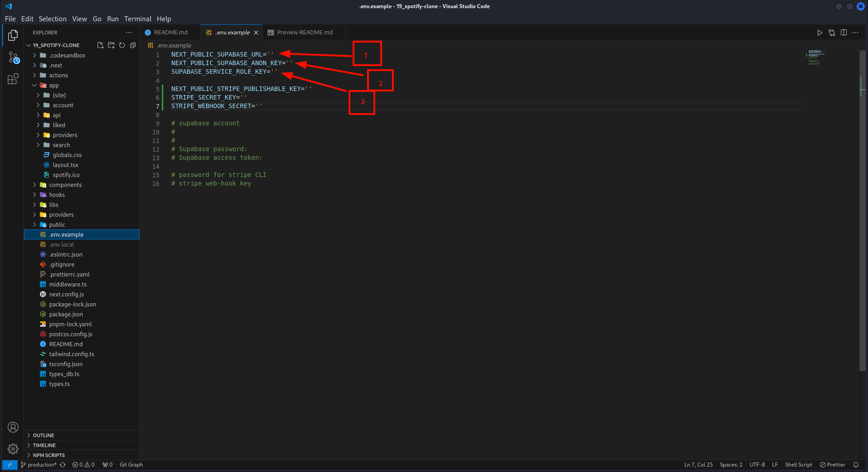Viewport: 868px width, 472px height.
Task: Open the Manage gear icon
Action: point(13,449)
